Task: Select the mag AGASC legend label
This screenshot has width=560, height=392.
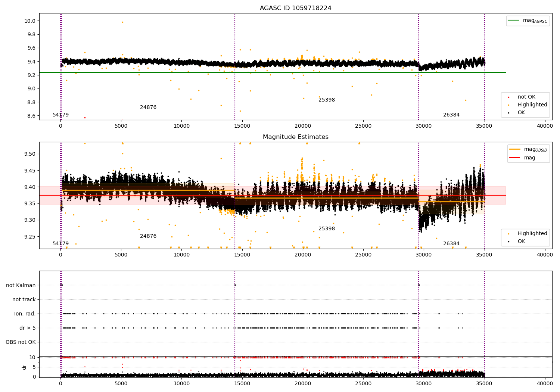Action: coord(535,21)
